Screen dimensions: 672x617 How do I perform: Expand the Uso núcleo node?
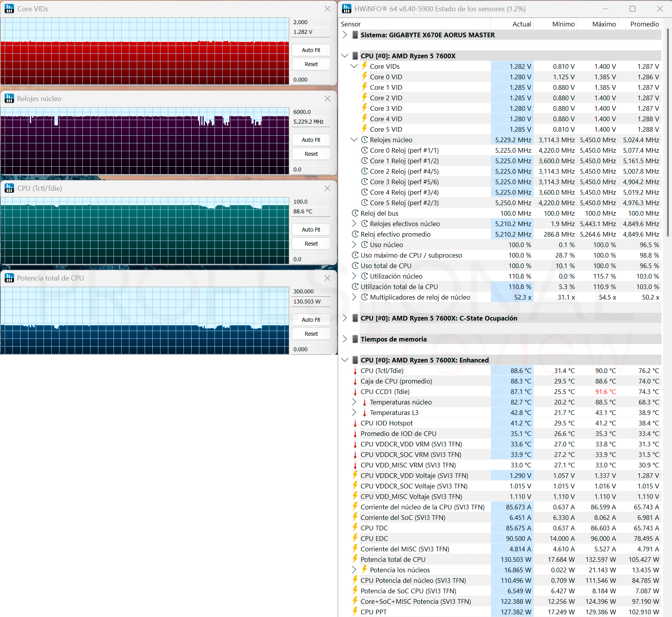coord(354,244)
